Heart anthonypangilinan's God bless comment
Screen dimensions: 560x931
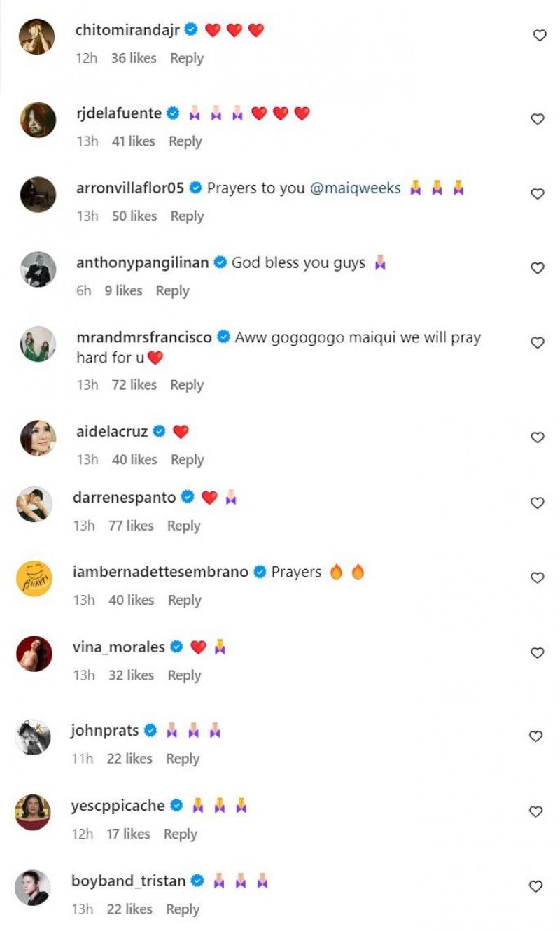point(538,268)
